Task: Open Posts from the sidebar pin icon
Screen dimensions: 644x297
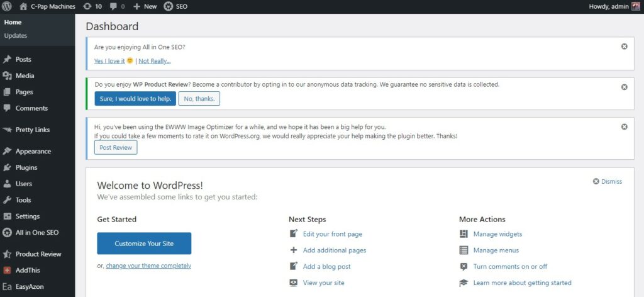Action: [8, 60]
